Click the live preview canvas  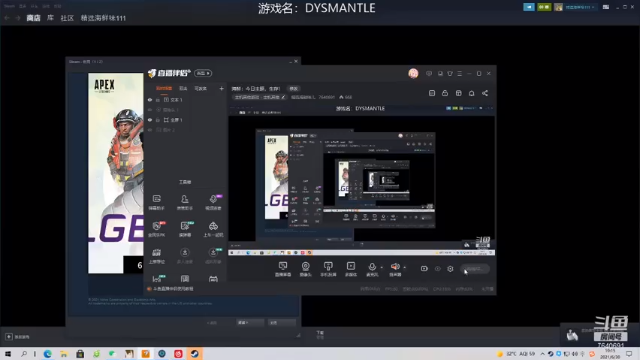[x=361, y=180]
